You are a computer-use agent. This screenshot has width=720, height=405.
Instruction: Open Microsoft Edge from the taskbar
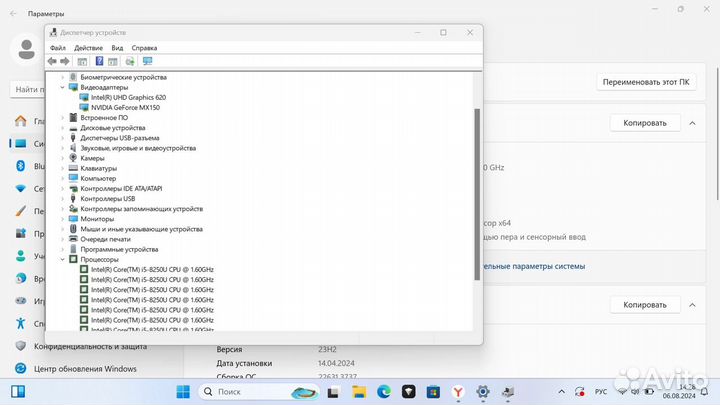pos(384,392)
